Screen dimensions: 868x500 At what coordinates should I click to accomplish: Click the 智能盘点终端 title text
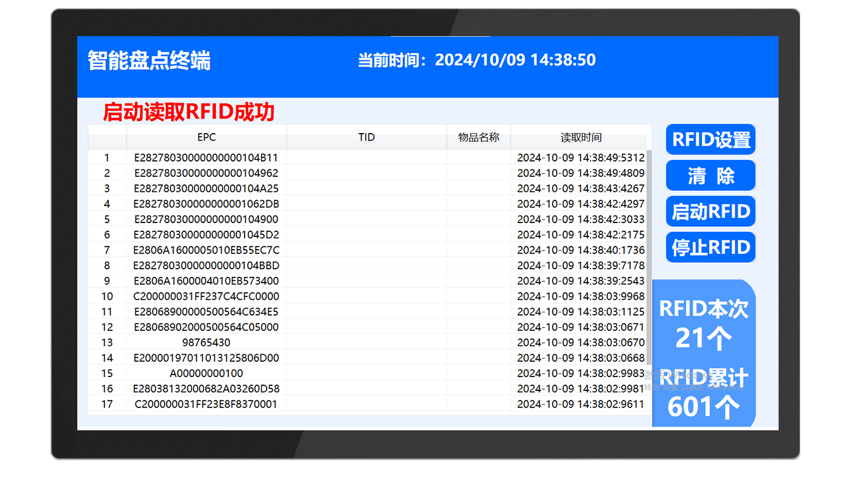click(150, 60)
